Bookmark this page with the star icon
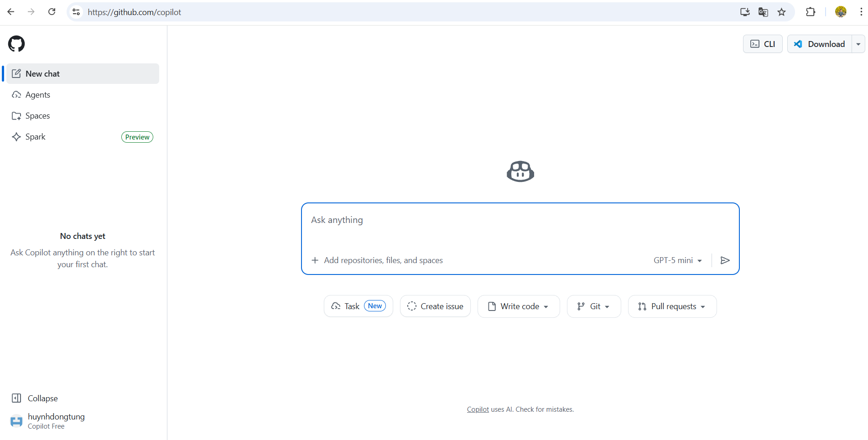The image size is (868, 440). point(782,12)
